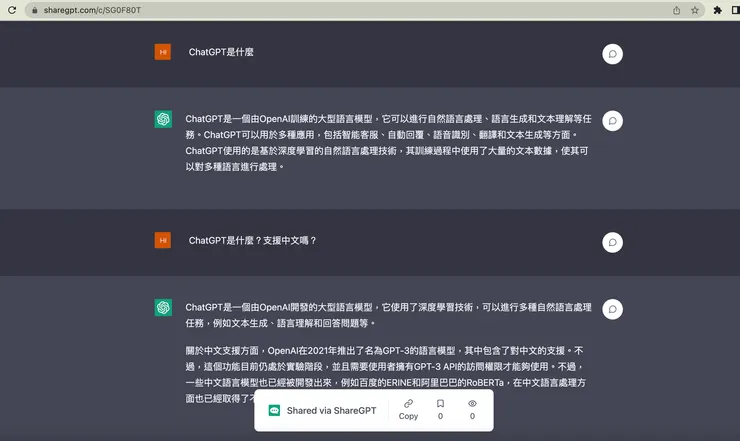The width and height of the screenshot is (740, 441).
Task: Click the padlock site security icon
Action: tap(34, 10)
